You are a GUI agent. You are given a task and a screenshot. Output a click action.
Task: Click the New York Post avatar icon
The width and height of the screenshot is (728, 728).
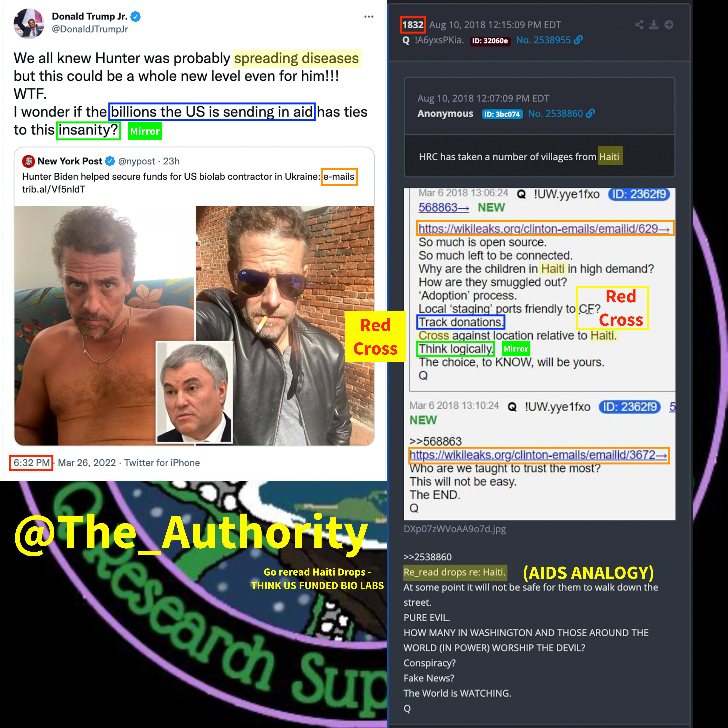pyautogui.click(x=29, y=161)
